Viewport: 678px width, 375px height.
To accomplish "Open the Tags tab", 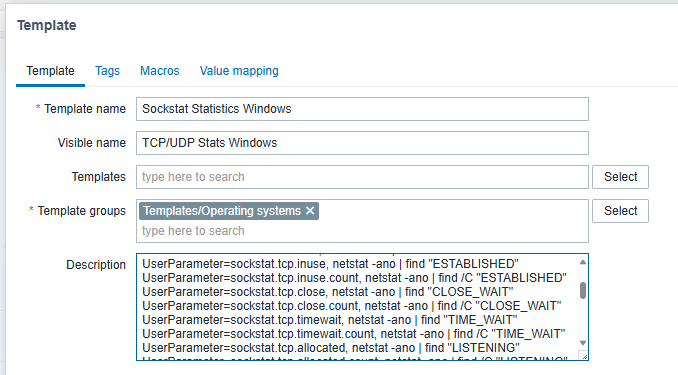I will (x=107, y=71).
